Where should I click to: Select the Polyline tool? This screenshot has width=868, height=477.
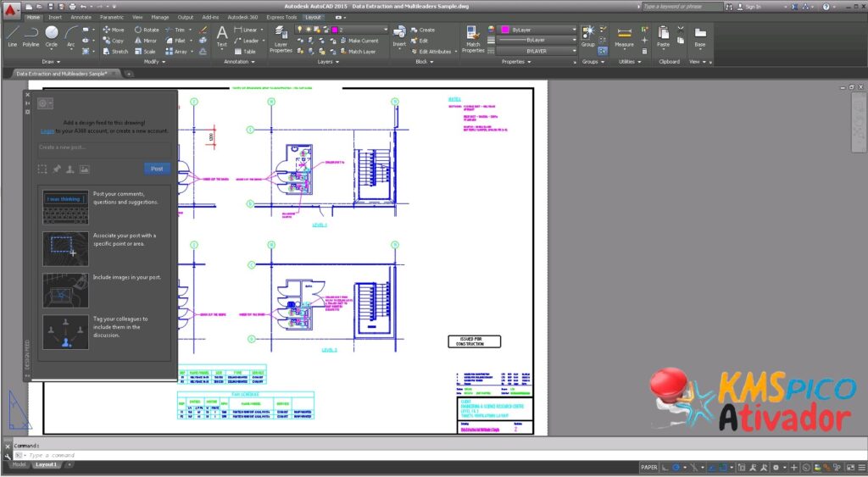point(31,36)
